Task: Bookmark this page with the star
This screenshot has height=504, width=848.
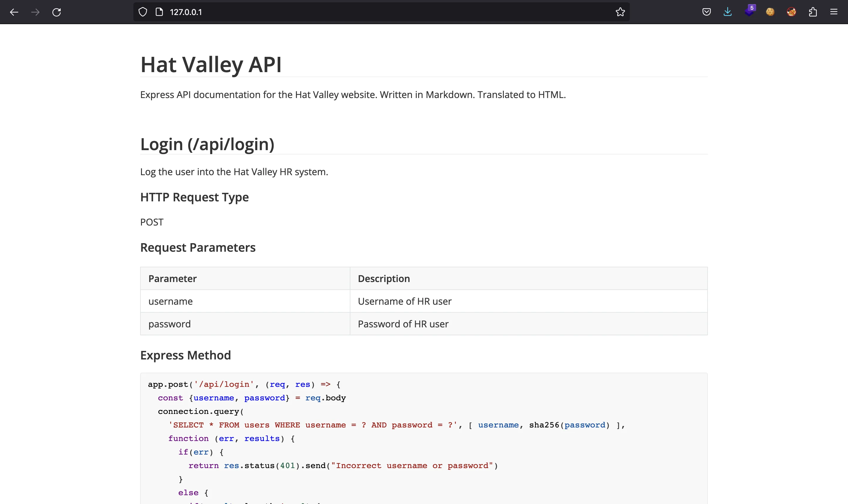Action: click(x=620, y=12)
